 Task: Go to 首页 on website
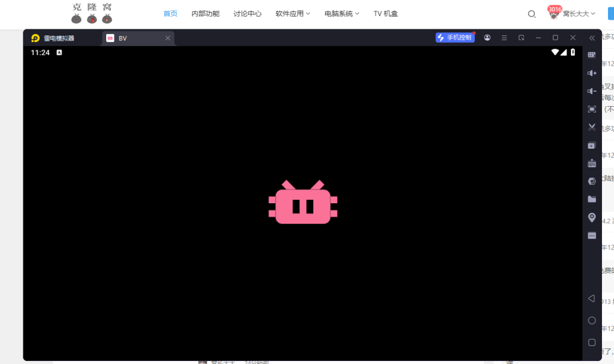coord(170,14)
